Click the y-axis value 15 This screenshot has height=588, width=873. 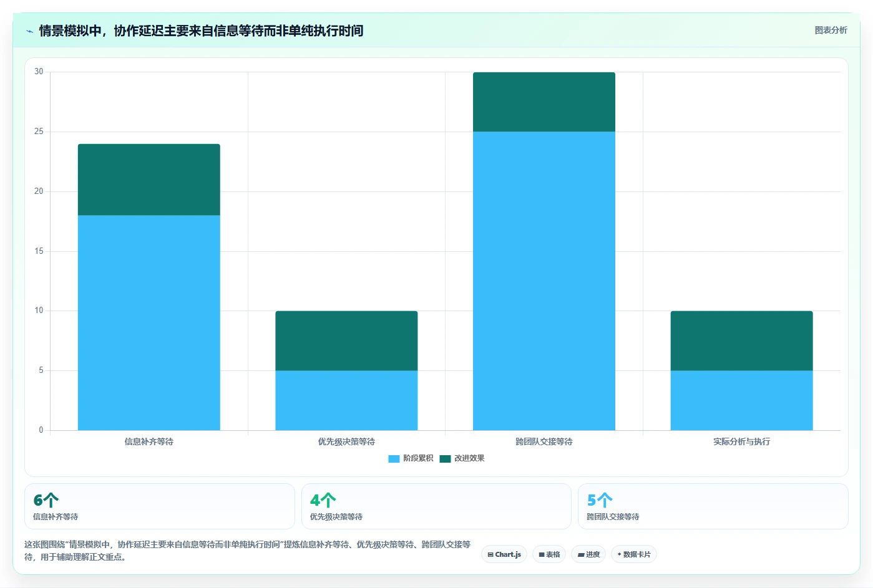tap(39, 251)
